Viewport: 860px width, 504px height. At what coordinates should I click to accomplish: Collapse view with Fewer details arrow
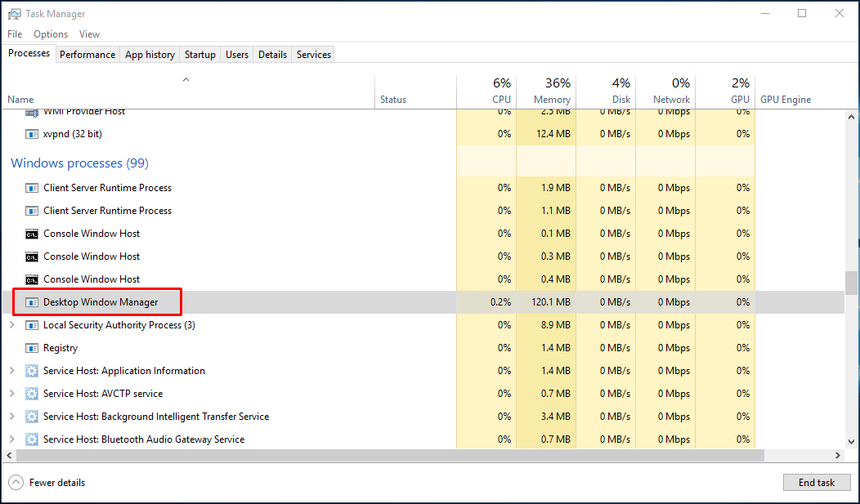pyautogui.click(x=16, y=483)
